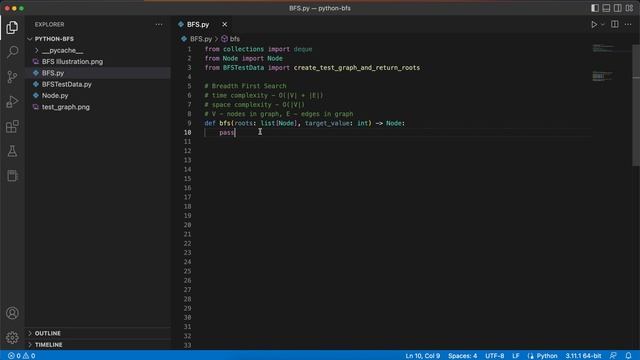Click the bfs symbol breadcrumb
640x360 pixels.
pos(234,39)
